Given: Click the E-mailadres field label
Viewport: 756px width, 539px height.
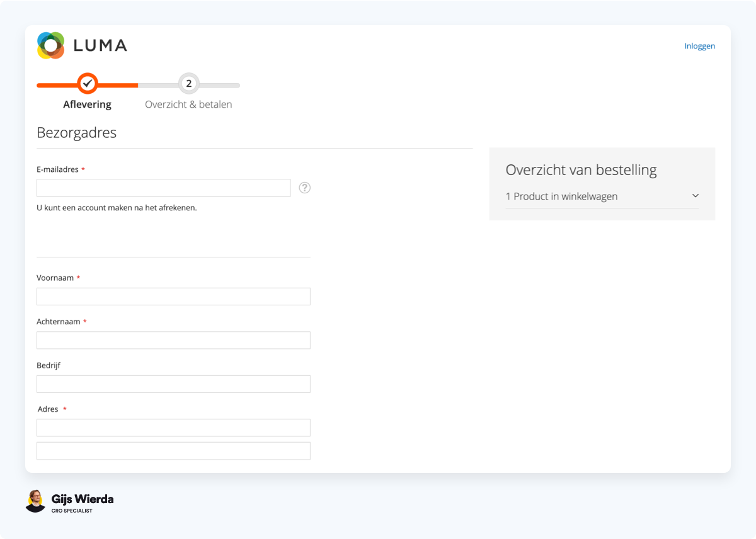Looking at the screenshot, I should pyautogui.click(x=58, y=169).
